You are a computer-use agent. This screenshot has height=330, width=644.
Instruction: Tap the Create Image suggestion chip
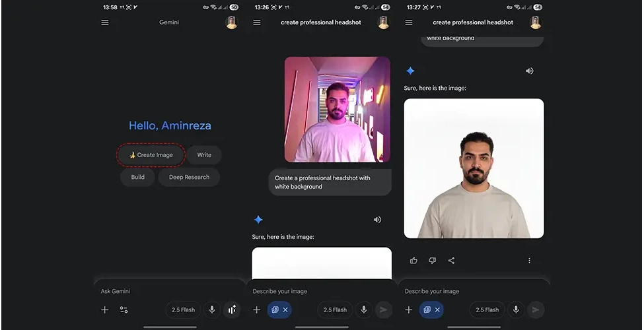tap(151, 155)
